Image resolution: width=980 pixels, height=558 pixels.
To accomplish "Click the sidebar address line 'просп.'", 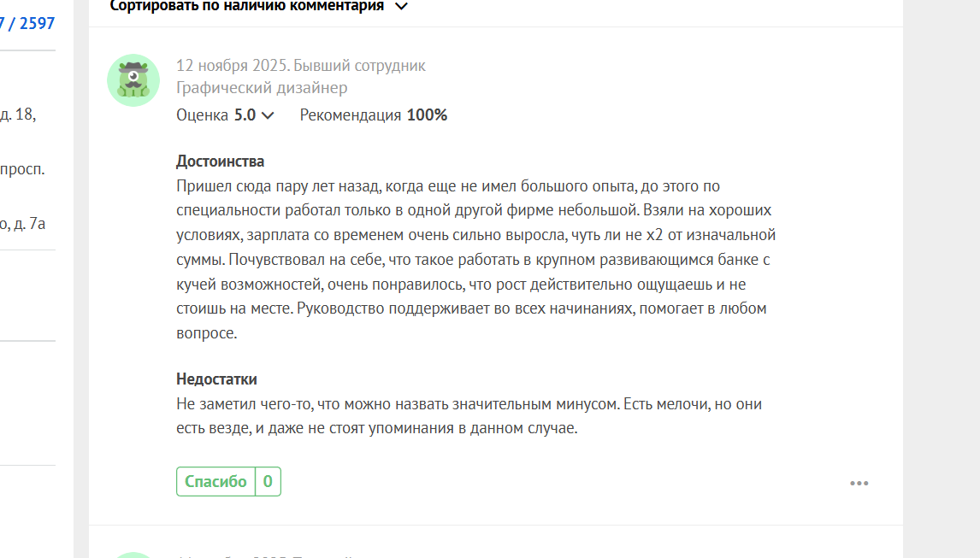I will (x=22, y=169).
